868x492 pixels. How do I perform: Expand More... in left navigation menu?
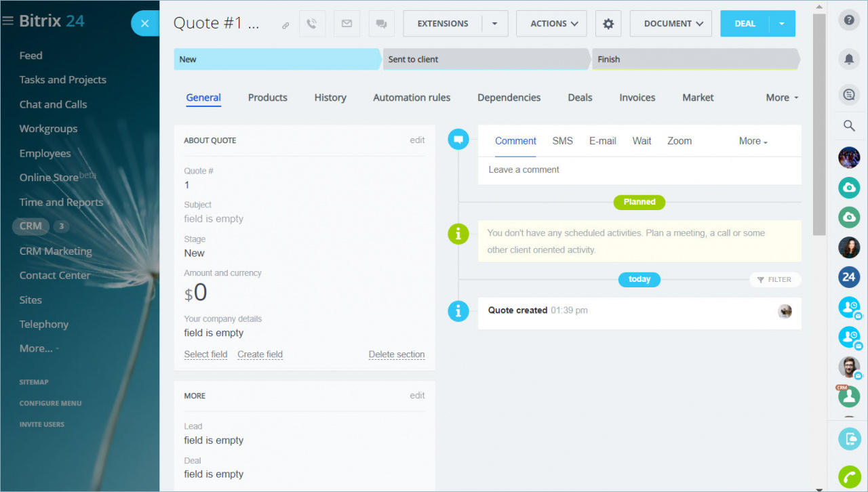pos(39,348)
